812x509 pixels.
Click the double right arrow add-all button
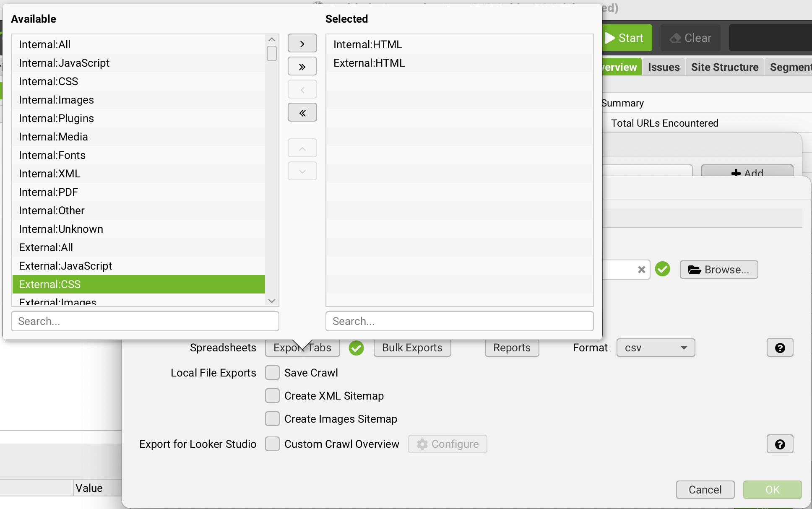pyautogui.click(x=302, y=67)
